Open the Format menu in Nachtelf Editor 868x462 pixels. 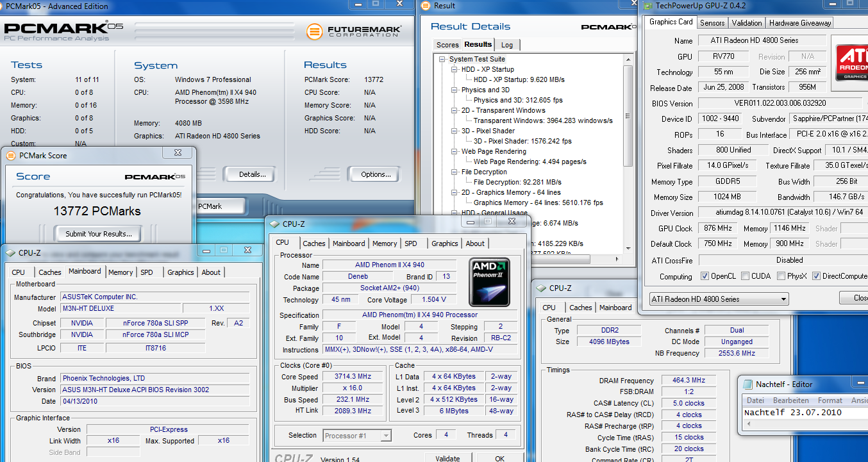[x=830, y=400]
